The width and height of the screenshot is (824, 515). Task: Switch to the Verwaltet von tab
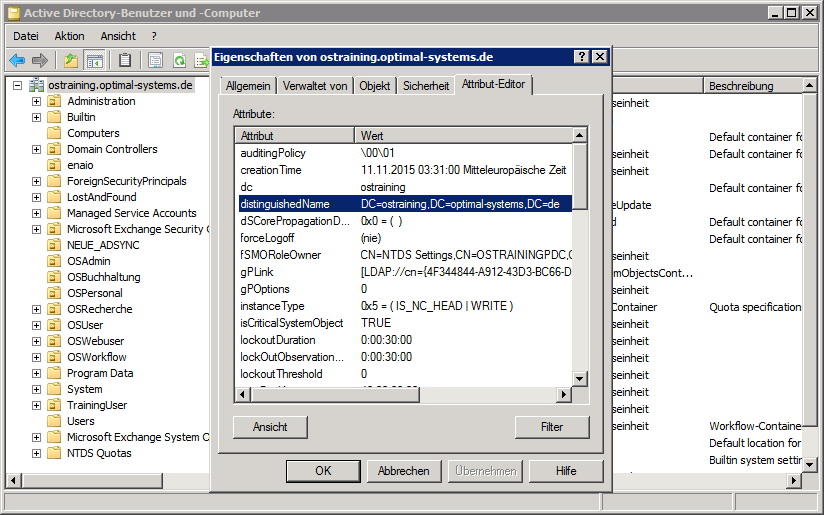(315, 86)
